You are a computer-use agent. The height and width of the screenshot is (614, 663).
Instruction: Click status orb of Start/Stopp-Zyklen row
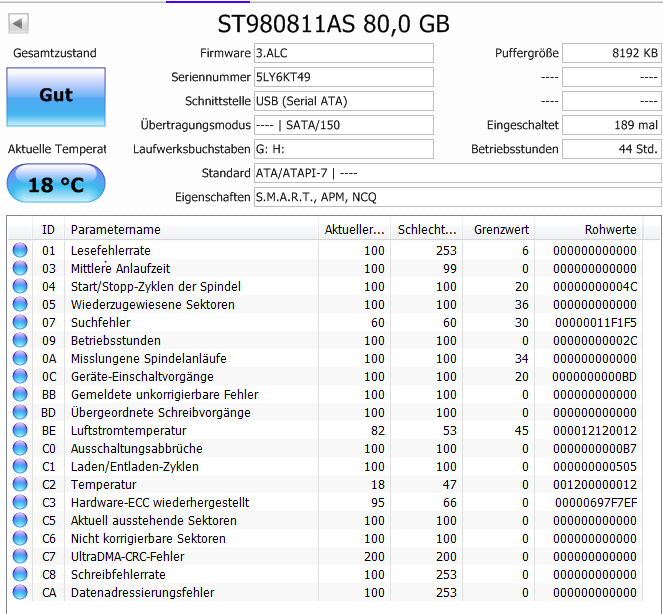[20, 286]
